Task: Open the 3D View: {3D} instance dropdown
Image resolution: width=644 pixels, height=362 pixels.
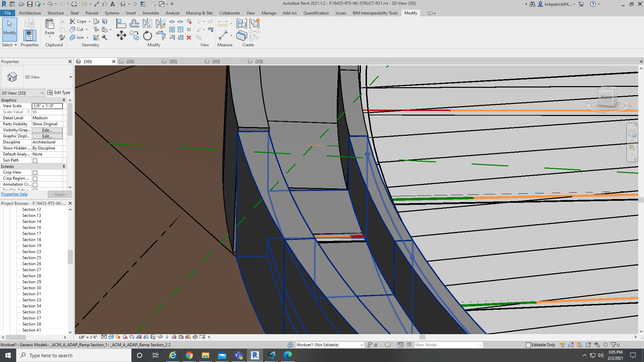Action: click(23, 93)
